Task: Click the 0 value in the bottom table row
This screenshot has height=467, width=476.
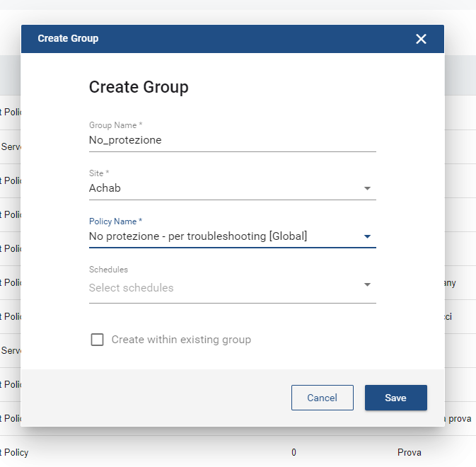Action: coord(294,452)
